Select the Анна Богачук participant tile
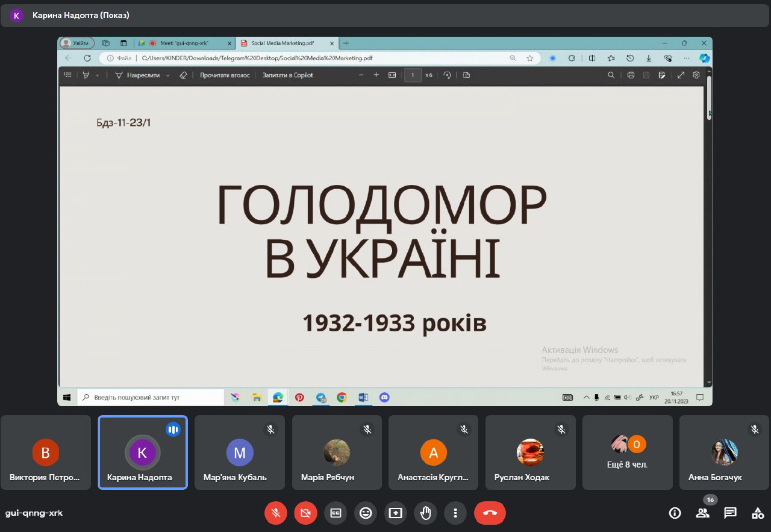 coord(725,452)
